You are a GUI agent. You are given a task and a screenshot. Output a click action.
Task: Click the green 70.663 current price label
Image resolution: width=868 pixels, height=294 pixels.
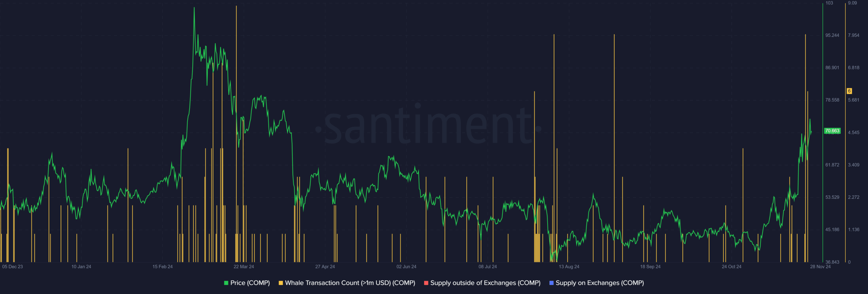832,131
